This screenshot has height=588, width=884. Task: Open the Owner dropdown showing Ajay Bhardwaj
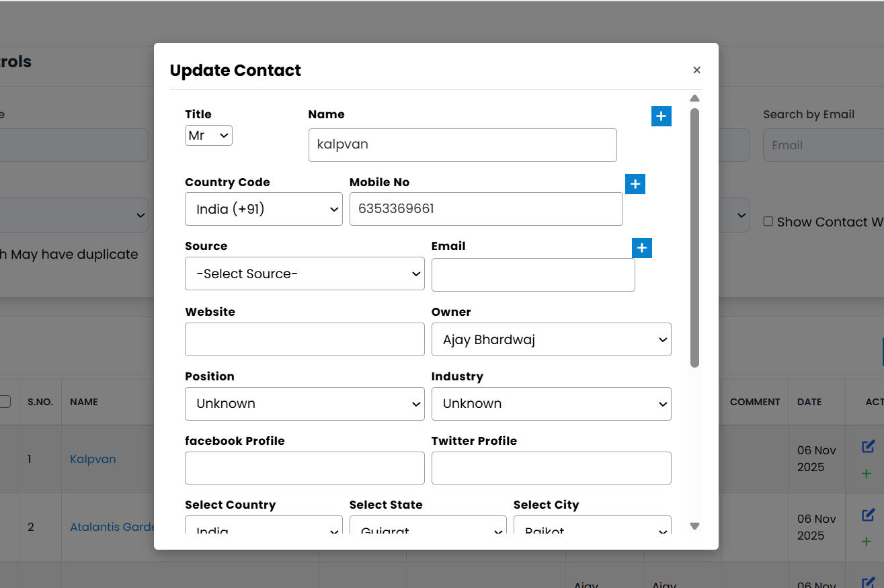pyautogui.click(x=551, y=339)
